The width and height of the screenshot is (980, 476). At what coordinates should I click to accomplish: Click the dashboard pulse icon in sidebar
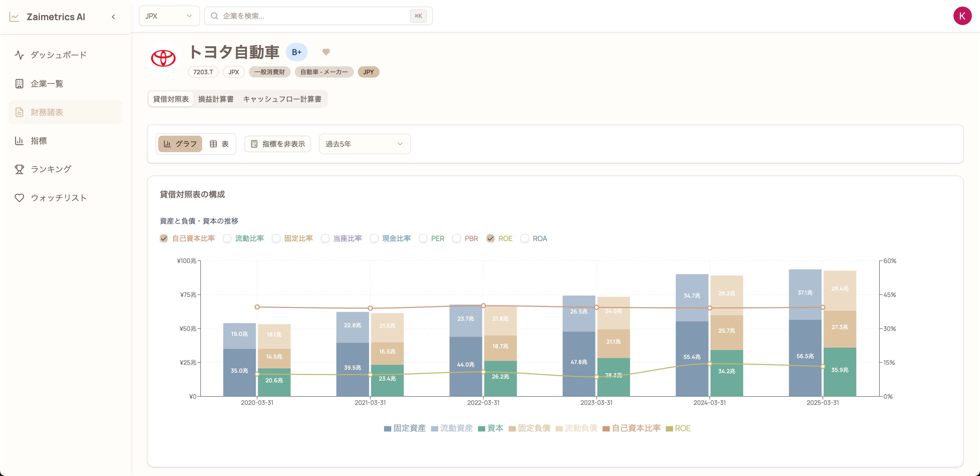pos(19,55)
